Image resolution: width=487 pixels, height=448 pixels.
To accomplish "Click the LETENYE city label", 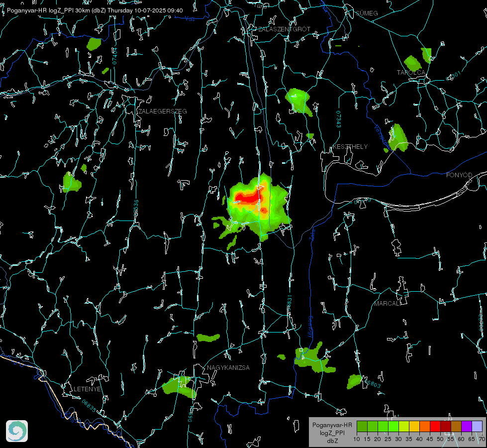I will tap(87, 389).
